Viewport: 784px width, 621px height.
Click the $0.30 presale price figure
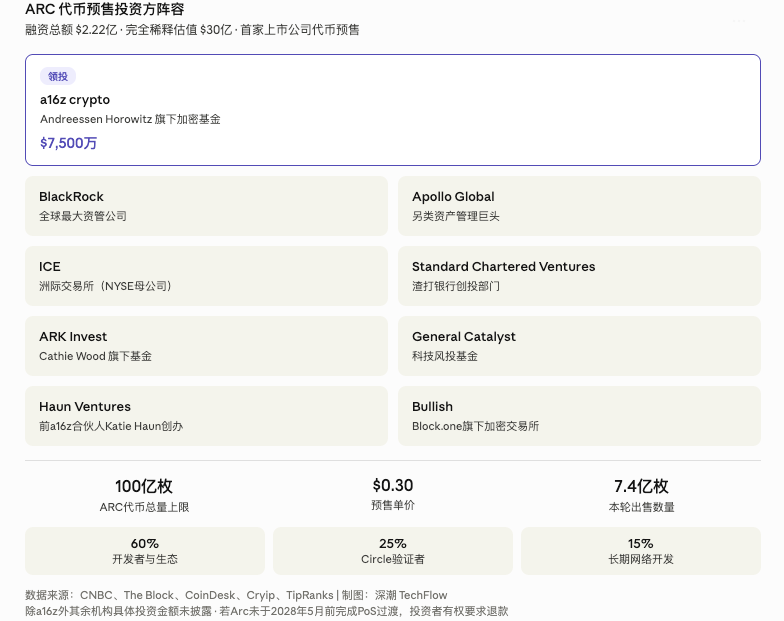point(393,486)
